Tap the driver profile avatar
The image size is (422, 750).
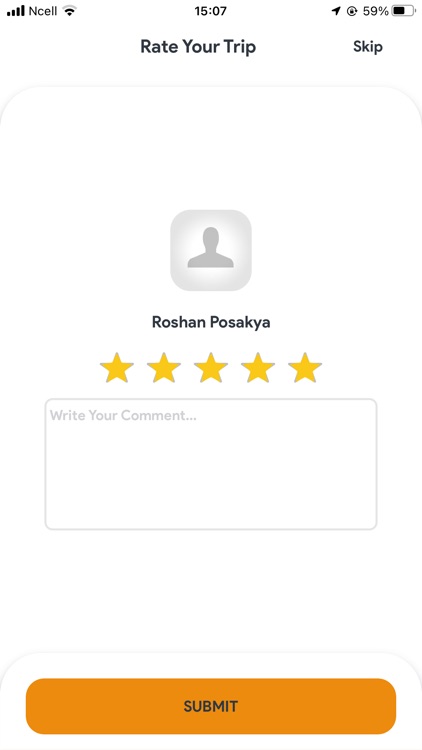pyautogui.click(x=211, y=250)
